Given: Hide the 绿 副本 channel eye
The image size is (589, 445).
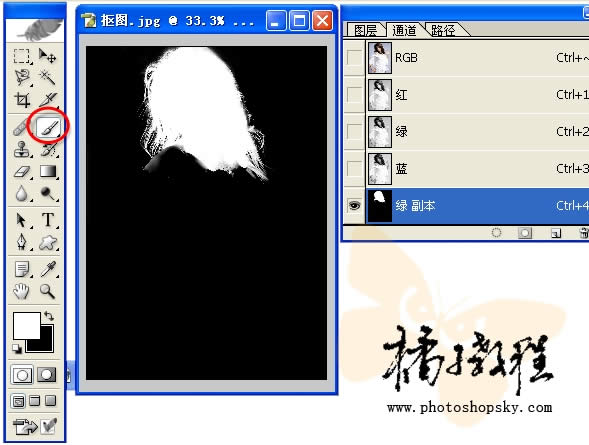Looking at the screenshot, I should point(354,205).
